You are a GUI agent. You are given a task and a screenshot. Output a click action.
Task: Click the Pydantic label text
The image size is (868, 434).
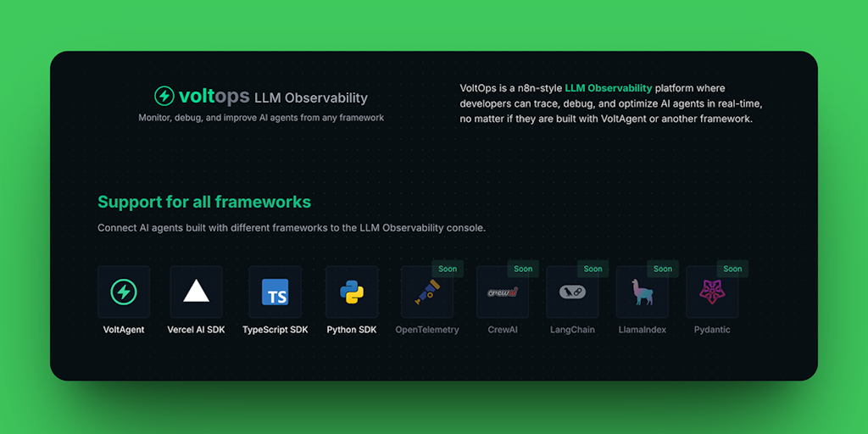(x=712, y=330)
